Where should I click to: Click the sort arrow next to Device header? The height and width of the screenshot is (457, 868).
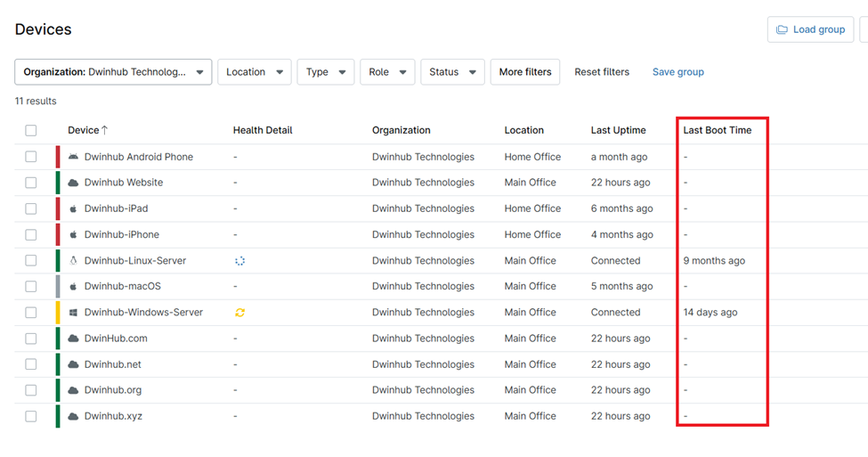coord(105,130)
